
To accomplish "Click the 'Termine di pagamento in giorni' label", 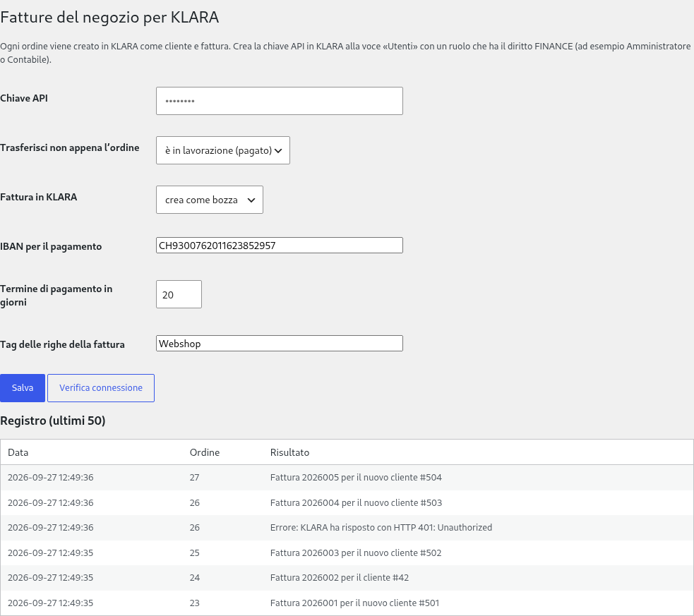I will (56, 296).
